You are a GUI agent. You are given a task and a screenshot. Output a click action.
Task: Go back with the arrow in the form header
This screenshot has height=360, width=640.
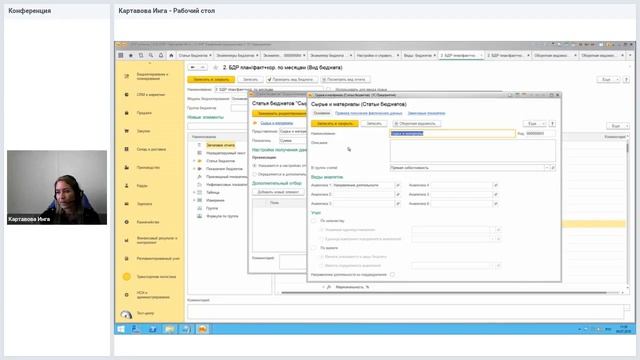click(193, 67)
